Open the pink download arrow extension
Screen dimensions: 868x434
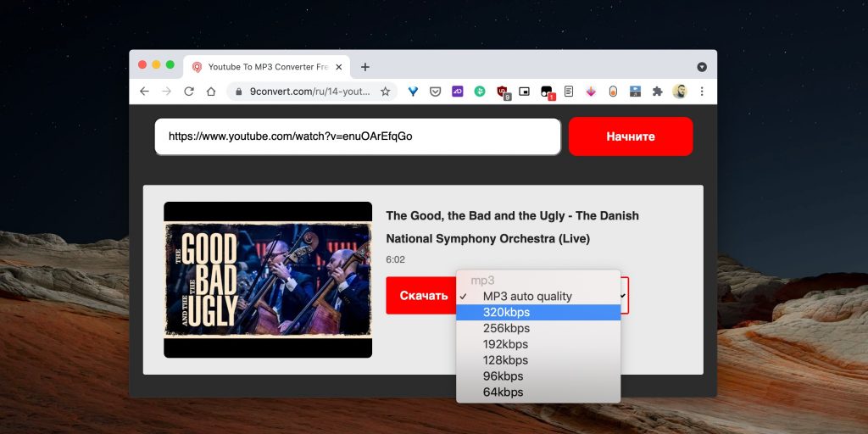click(591, 92)
